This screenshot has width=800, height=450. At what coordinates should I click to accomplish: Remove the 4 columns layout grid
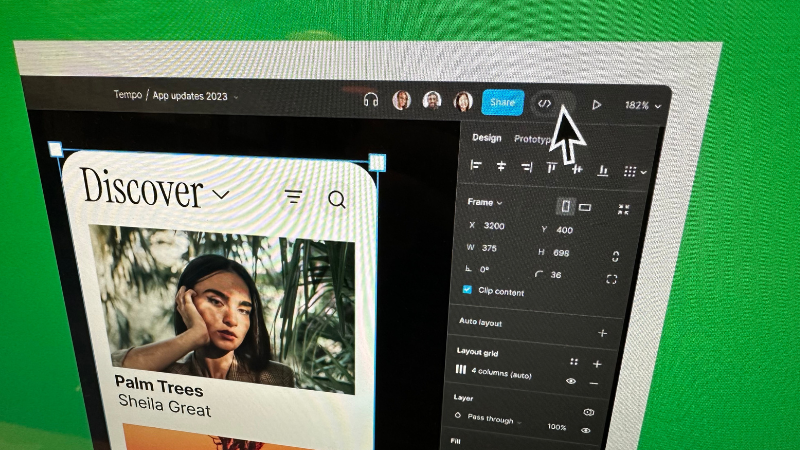coord(593,383)
